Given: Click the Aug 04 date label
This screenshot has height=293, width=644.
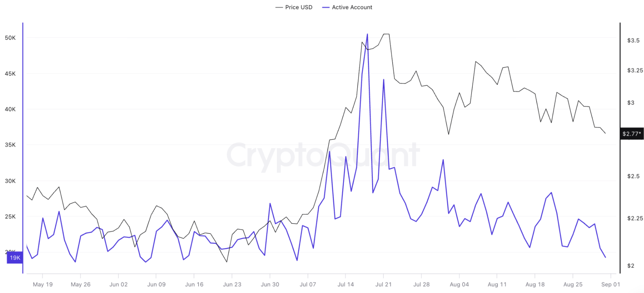Looking at the screenshot, I should click(459, 284).
